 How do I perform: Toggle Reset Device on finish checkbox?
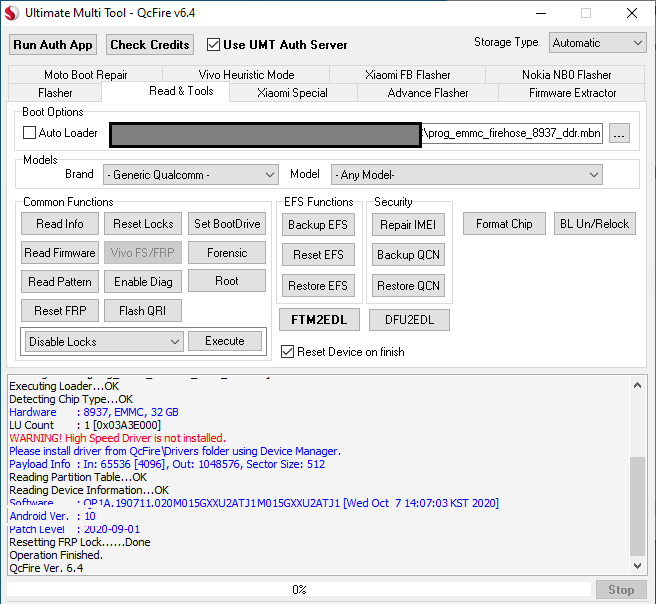tap(287, 352)
